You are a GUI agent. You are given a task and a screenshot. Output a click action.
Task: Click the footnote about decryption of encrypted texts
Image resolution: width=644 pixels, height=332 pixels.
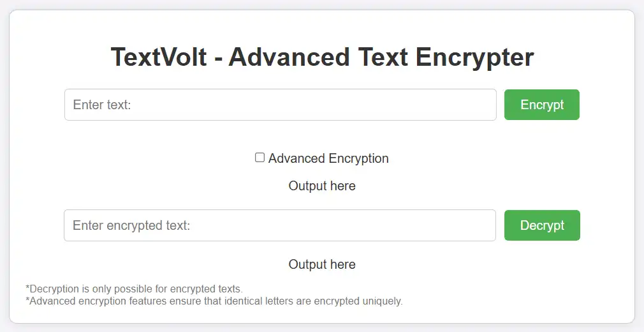pyautogui.click(x=134, y=289)
